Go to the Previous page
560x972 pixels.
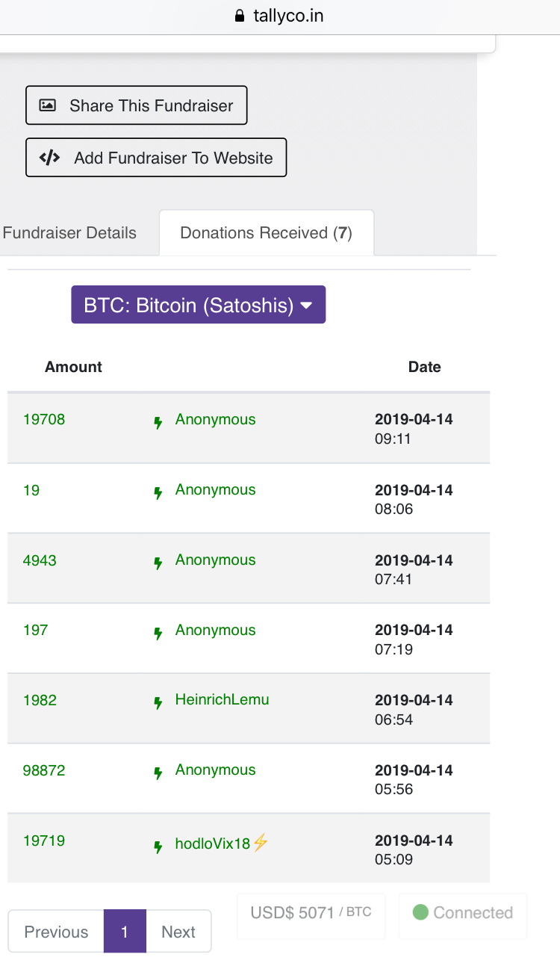pos(56,932)
